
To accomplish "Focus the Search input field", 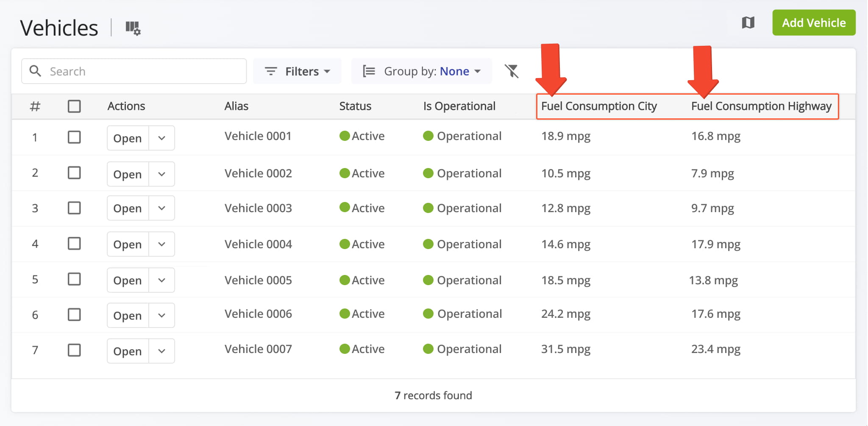I will coord(134,71).
